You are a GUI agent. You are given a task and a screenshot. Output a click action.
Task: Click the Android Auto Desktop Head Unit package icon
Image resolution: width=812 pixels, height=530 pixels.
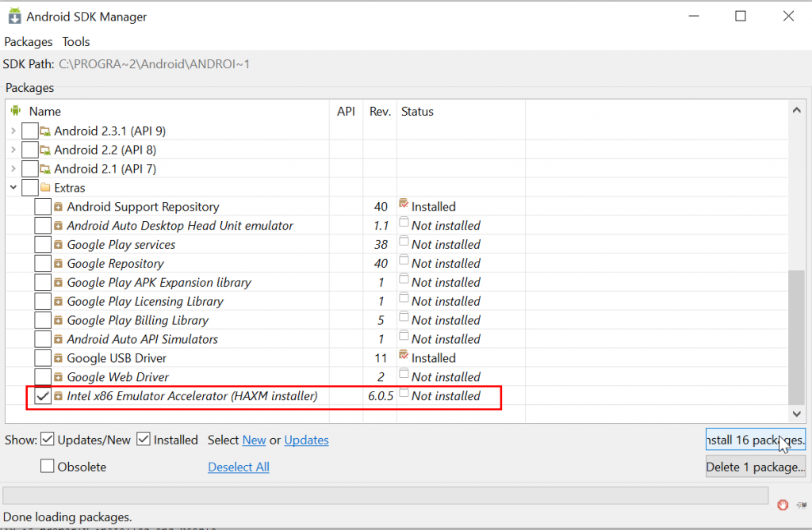58,226
